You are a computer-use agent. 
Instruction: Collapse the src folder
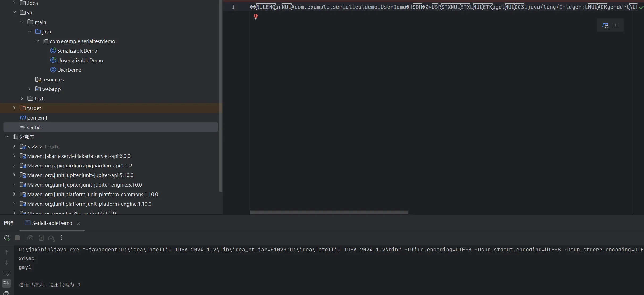point(14,12)
